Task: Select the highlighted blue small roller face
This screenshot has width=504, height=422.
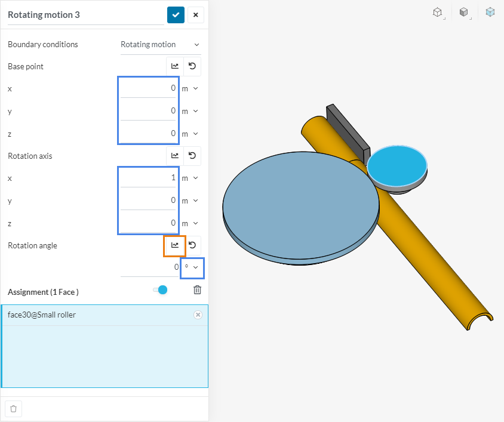Action: [397, 165]
